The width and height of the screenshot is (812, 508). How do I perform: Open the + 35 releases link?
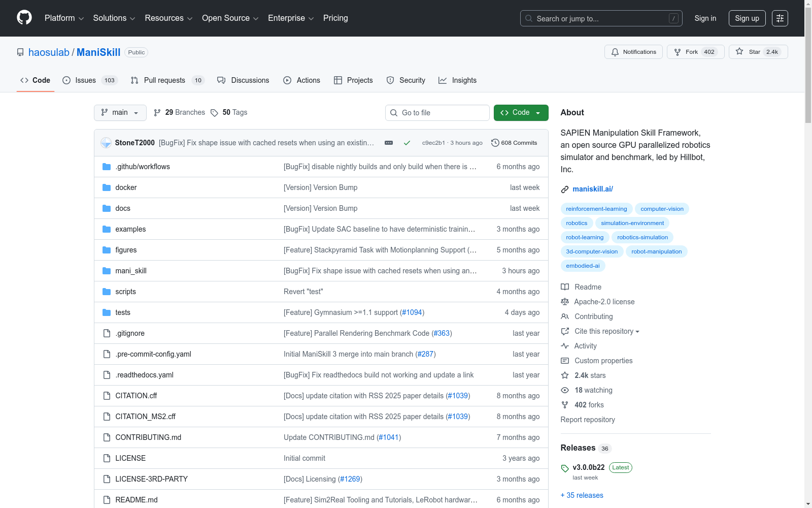pos(582,495)
